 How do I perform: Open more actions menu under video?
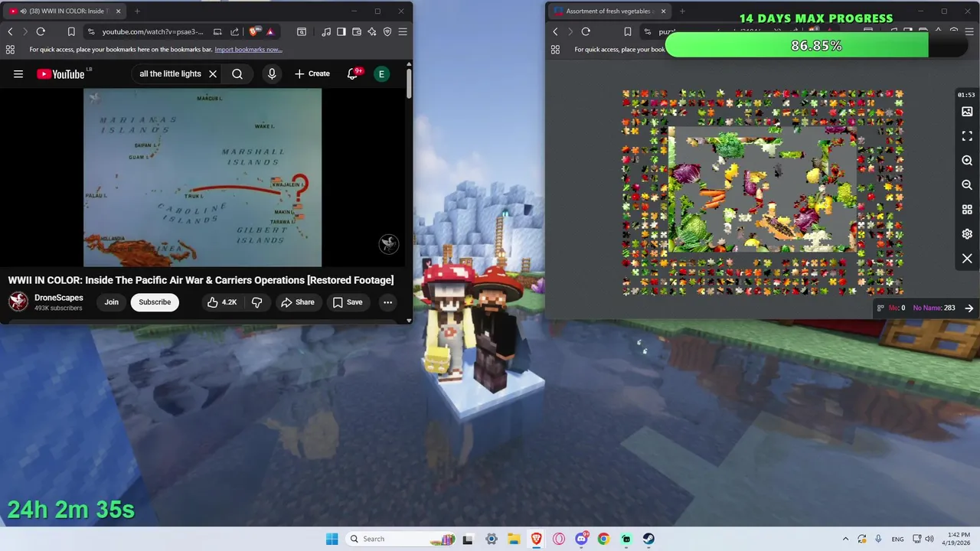[x=387, y=302]
